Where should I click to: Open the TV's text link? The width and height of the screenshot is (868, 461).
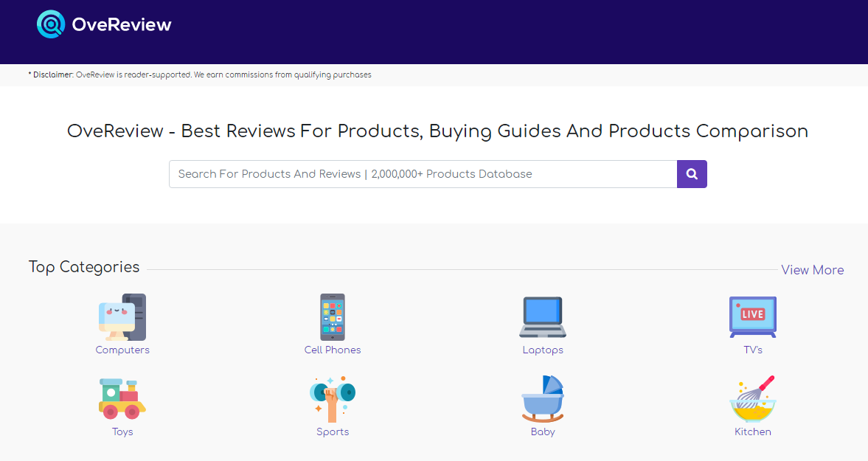pos(752,350)
